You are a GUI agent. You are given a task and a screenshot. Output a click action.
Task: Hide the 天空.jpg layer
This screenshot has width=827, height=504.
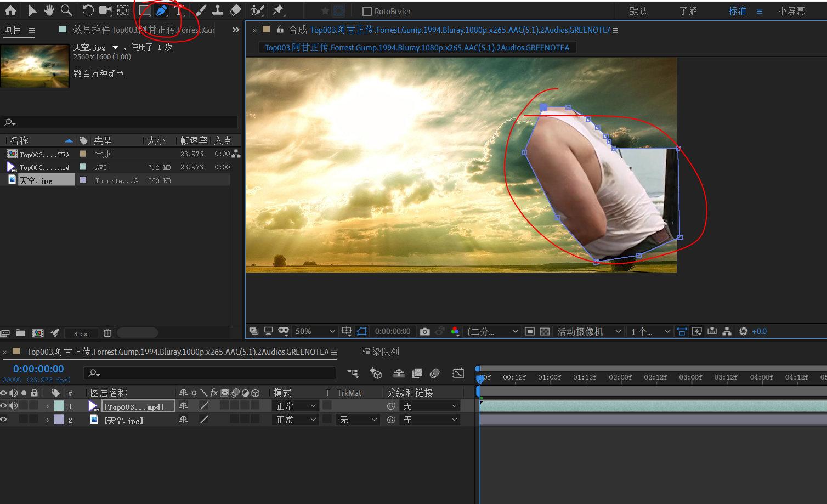click(x=4, y=420)
